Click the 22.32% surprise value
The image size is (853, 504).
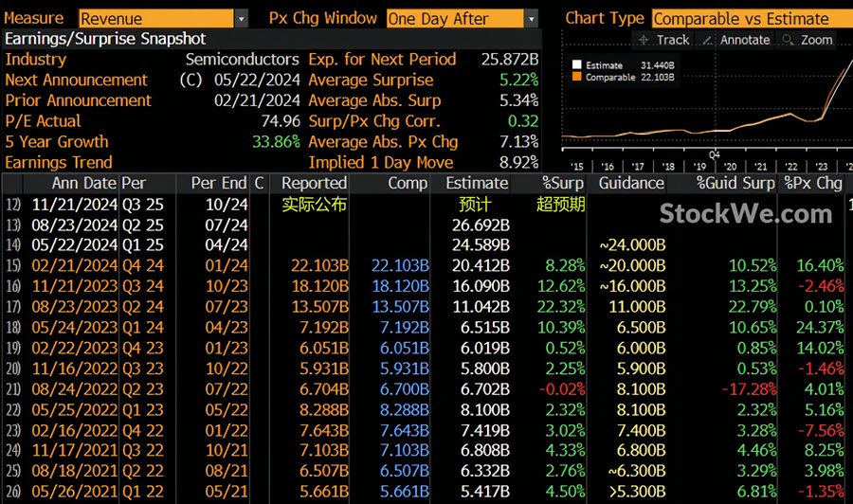coord(561,307)
